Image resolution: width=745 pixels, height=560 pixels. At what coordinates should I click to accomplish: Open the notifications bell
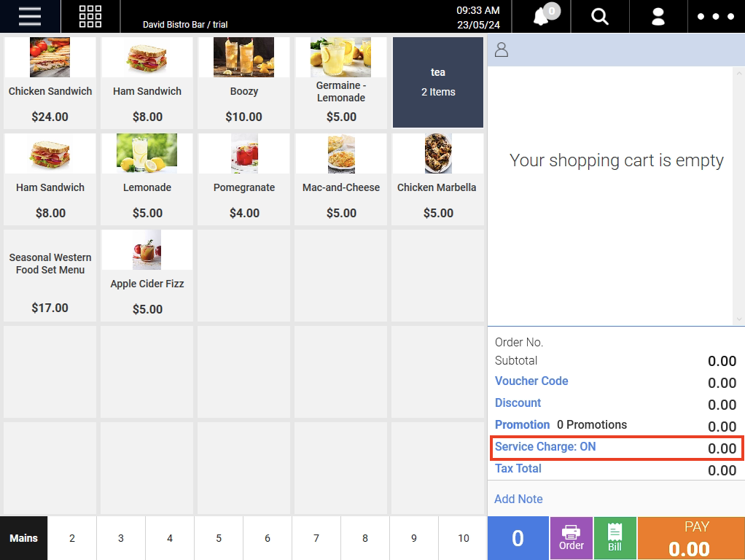click(542, 16)
